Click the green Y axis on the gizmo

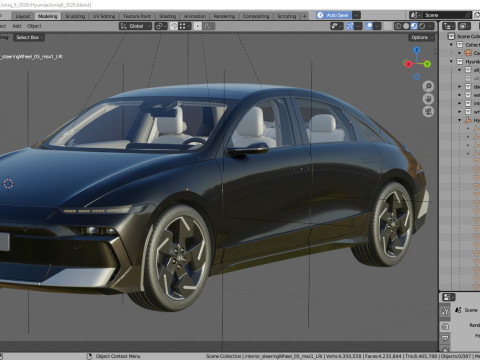[427, 64]
